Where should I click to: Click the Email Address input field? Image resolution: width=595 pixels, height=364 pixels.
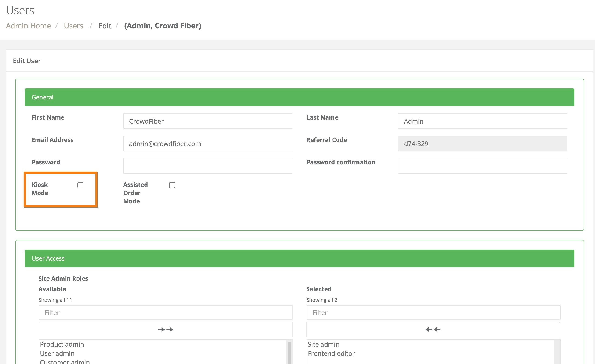208,144
